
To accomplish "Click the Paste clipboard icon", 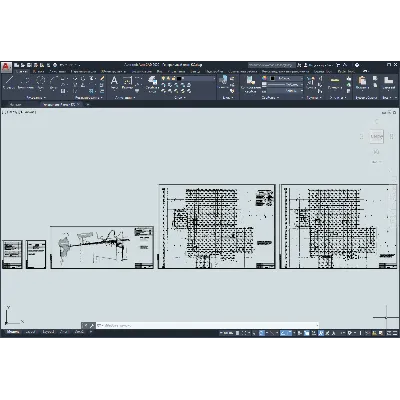I will click(x=362, y=82).
